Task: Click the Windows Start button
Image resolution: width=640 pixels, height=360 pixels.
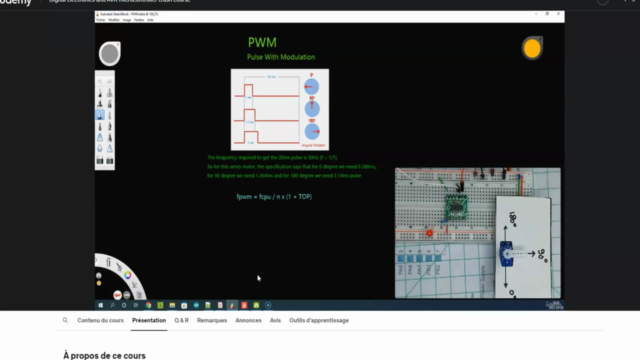Action: (x=100, y=305)
